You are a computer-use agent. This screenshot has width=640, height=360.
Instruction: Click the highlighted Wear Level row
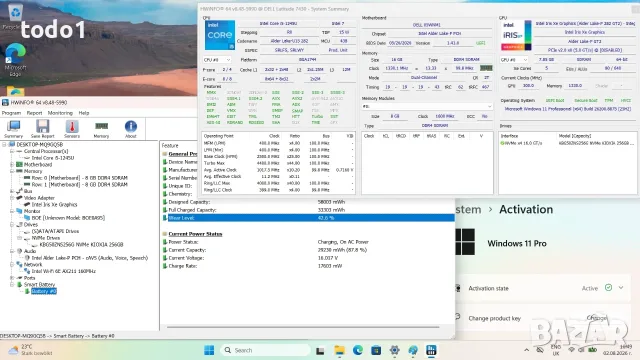308,218
